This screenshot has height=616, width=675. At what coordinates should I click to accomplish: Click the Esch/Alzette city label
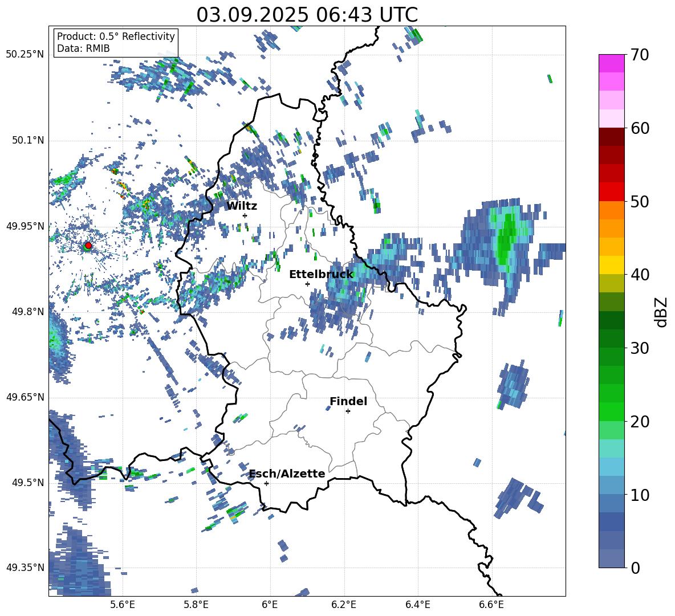(x=287, y=474)
